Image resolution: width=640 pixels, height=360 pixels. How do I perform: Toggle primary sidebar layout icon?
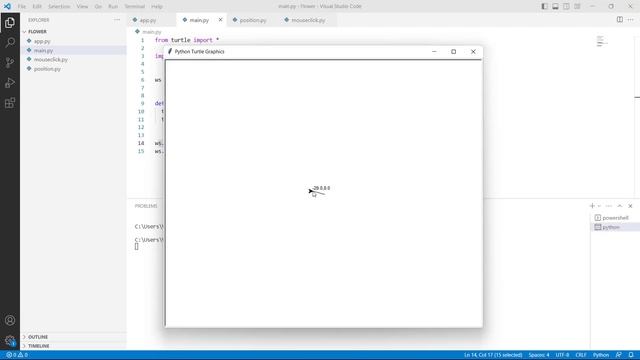[544, 6]
